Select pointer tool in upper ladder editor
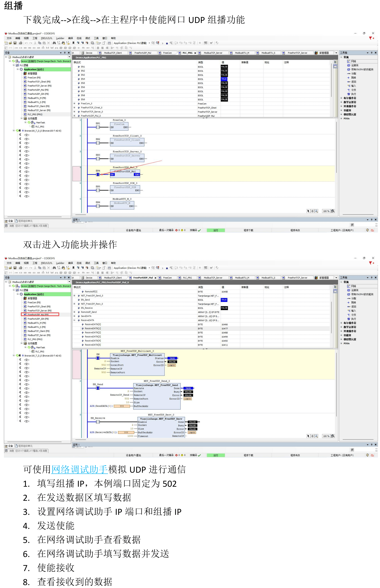Screen dimensions: 380x588 (x=308, y=211)
